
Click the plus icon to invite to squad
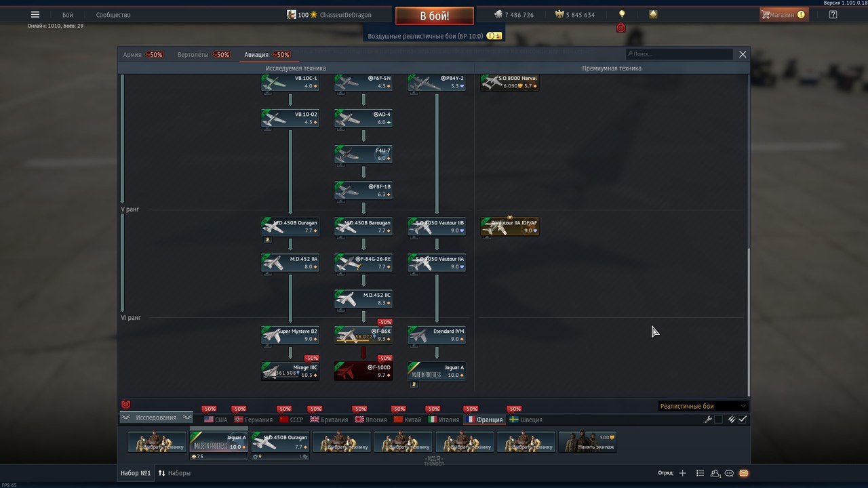click(x=682, y=473)
